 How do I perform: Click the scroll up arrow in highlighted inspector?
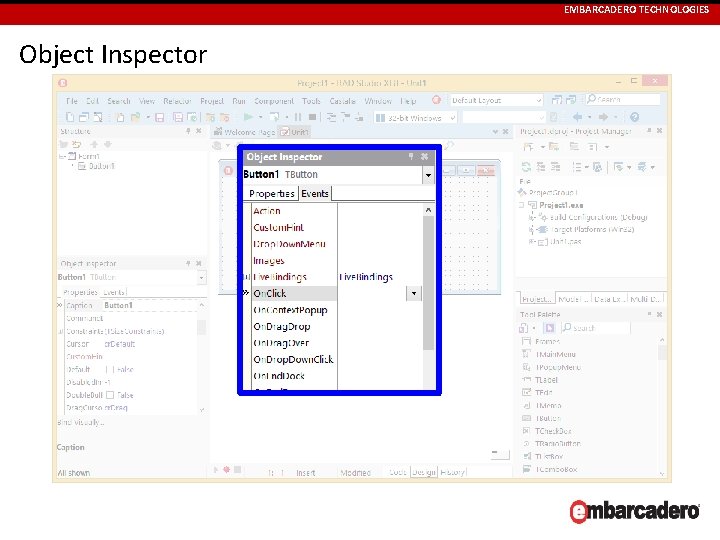point(428,210)
